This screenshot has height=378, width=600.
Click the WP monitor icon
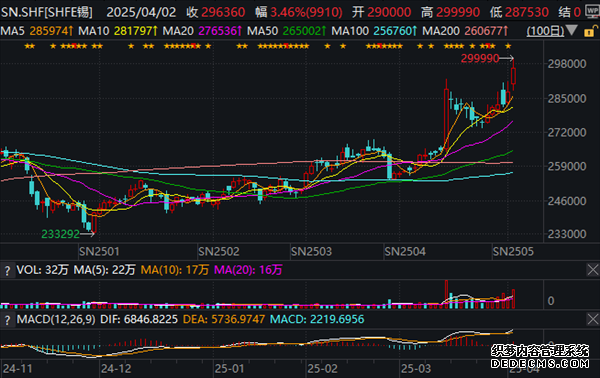click(x=592, y=11)
